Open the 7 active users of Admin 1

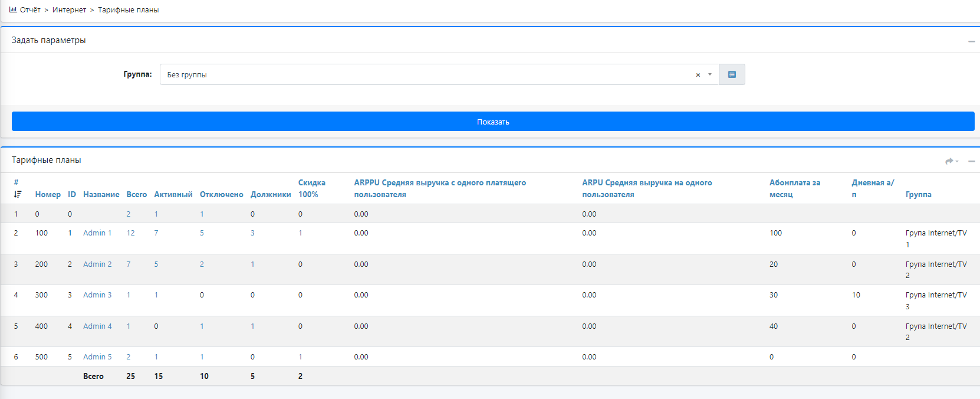(x=156, y=233)
